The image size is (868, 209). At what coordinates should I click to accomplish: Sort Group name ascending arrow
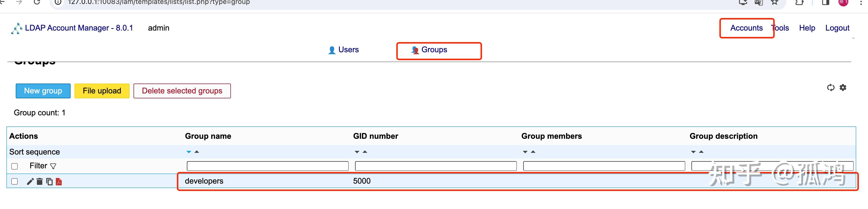coord(197,152)
